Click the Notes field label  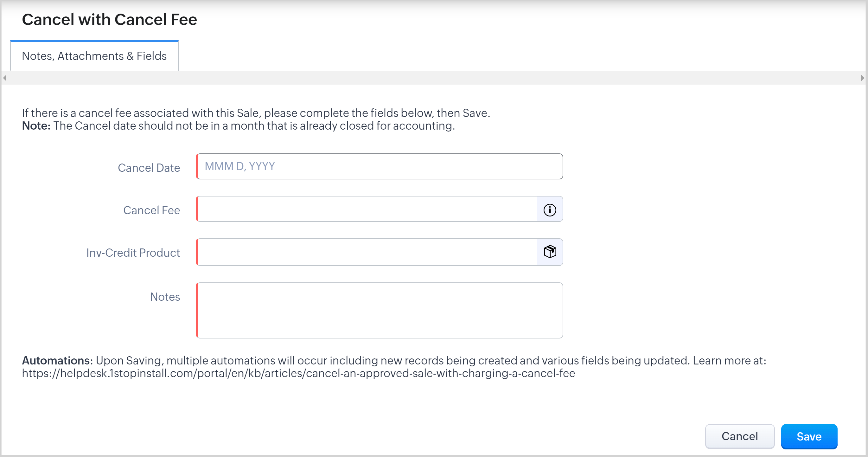tap(165, 297)
